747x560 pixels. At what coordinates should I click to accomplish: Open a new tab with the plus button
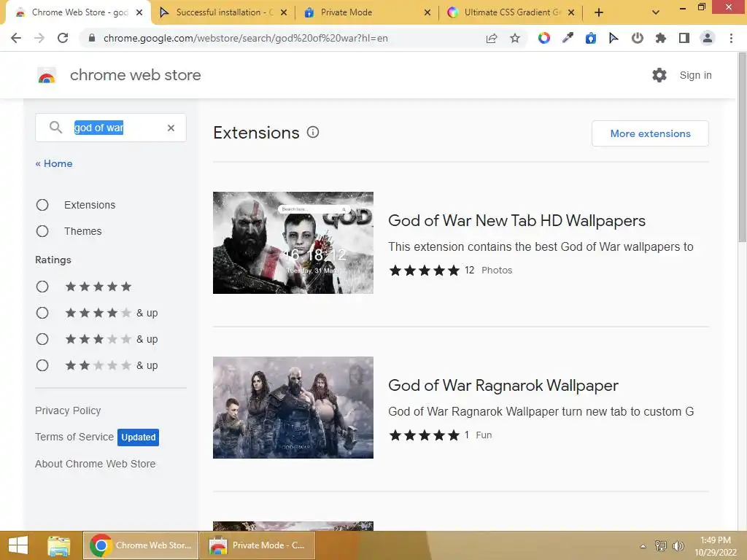tap(599, 12)
